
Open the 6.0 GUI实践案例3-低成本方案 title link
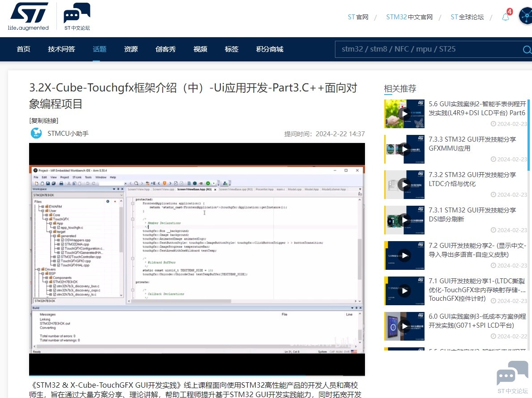(477, 320)
